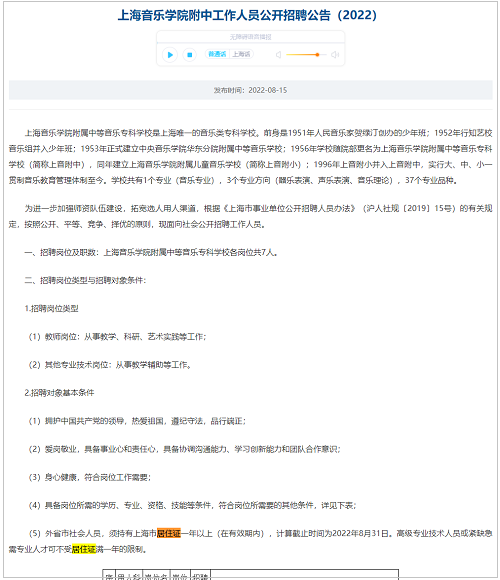500x580 pixels.
Task: Click item (3) 身心健康 line
Action: click(x=89, y=477)
